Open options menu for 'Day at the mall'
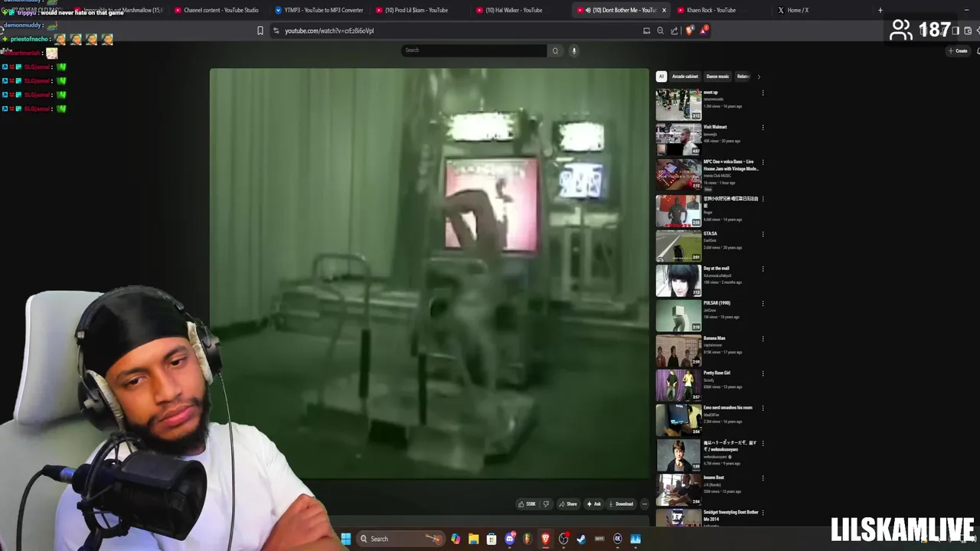 [763, 269]
